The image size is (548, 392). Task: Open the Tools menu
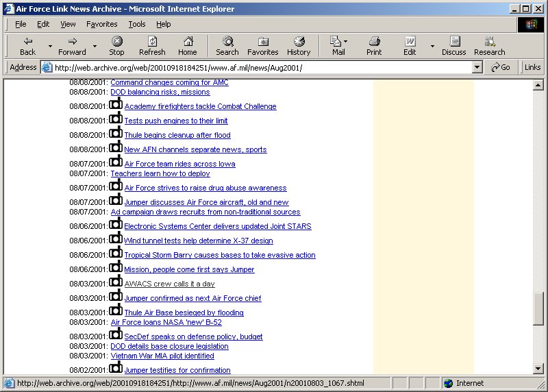137,24
